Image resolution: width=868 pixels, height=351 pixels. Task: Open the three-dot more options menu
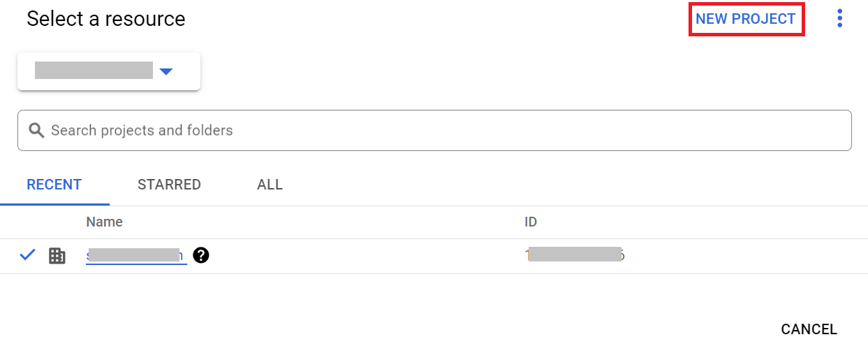(x=839, y=19)
